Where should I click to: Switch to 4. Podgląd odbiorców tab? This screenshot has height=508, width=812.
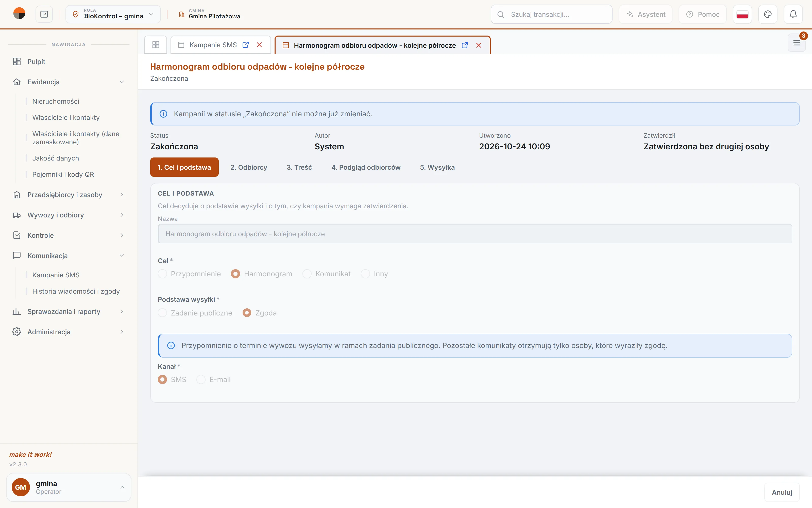[366, 167]
